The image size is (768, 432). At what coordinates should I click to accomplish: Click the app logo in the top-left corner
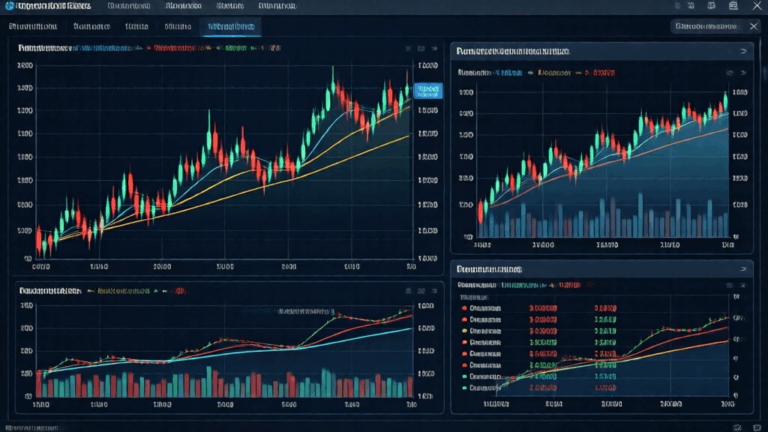[9, 8]
